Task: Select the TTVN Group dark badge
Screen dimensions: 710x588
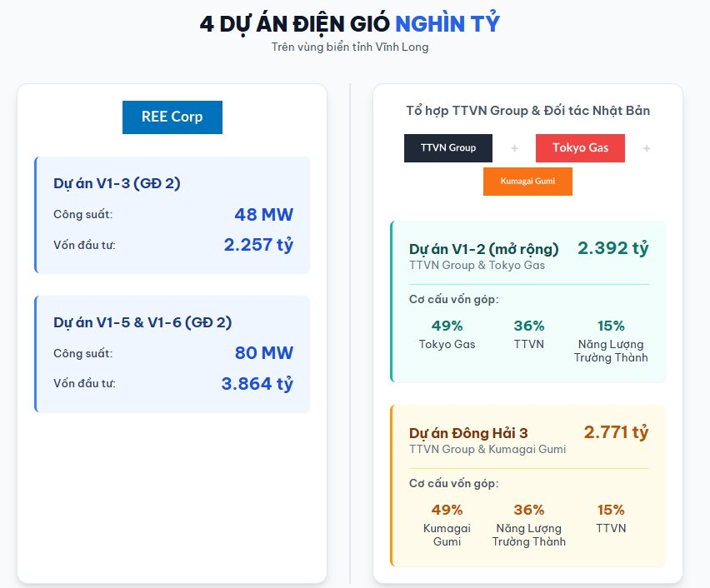Action: pyautogui.click(x=447, y=147)
